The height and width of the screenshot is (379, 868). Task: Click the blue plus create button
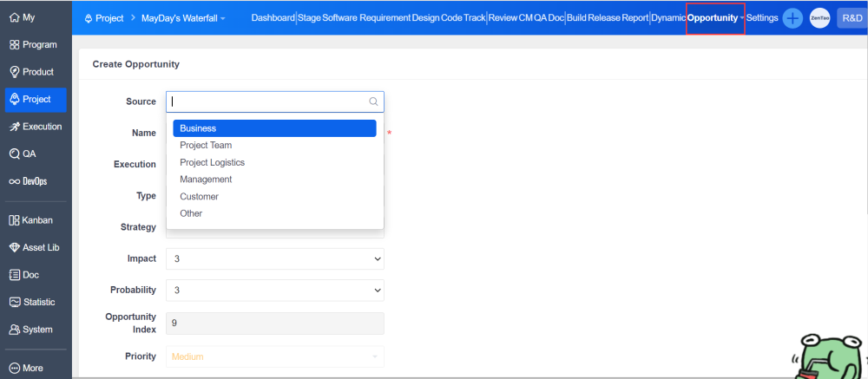tap(792, 18)
